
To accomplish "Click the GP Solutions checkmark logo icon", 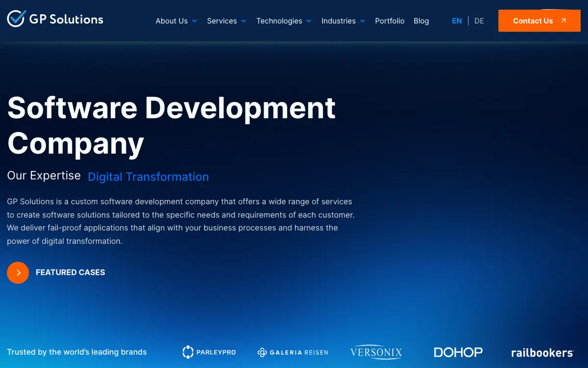I will coord(16,19).
